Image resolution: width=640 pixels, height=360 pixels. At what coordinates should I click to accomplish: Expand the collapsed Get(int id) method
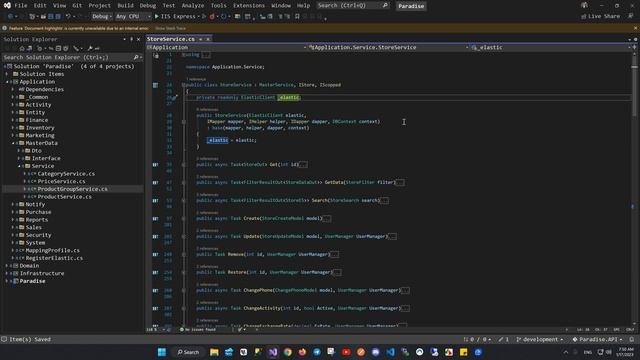[184, 164]
